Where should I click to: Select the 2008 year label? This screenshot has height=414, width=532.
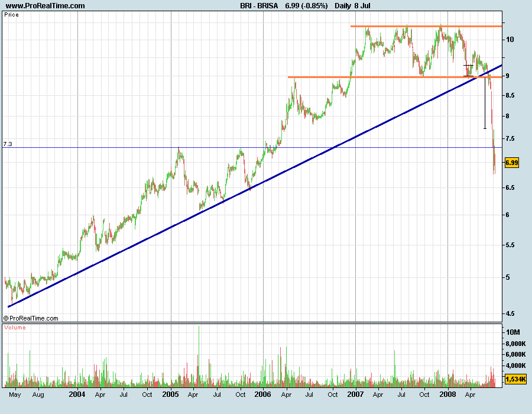click(448, 394)
